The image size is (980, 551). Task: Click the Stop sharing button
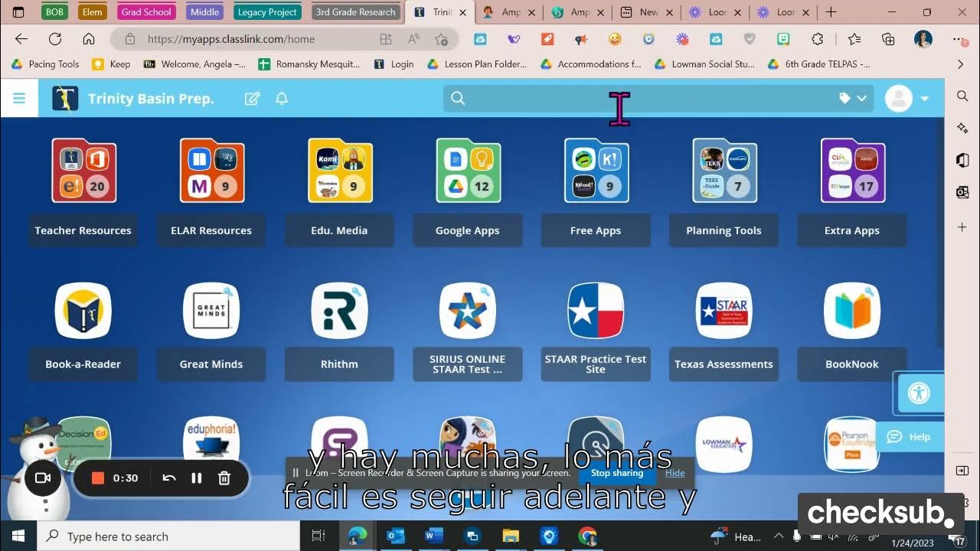pos(617,473)
